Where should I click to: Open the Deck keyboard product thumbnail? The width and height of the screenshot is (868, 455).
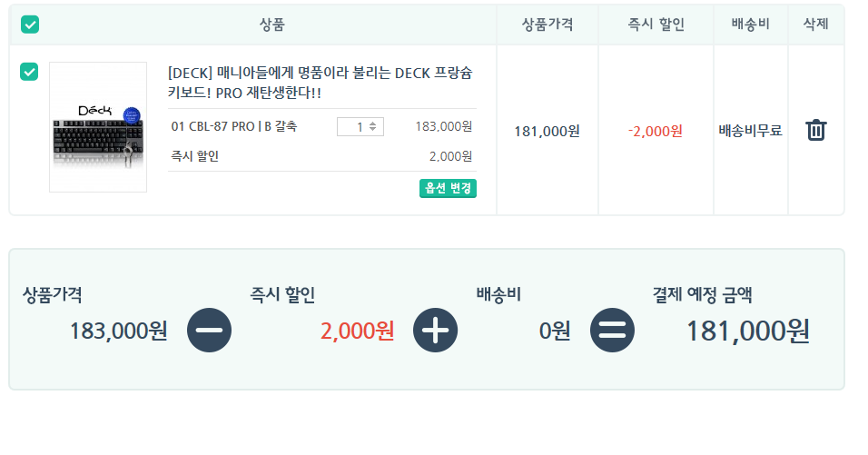(98, 127)
